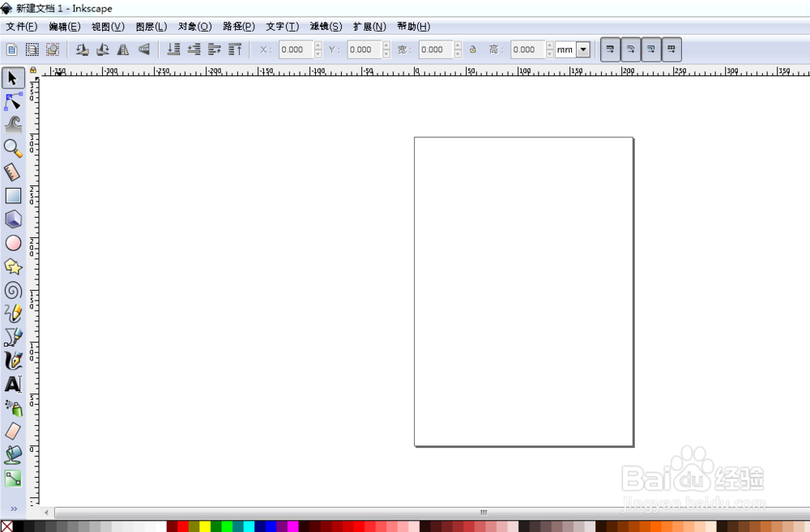Pick the pure red palette swatch
810x532 pixels.
[x=183, y=526]
